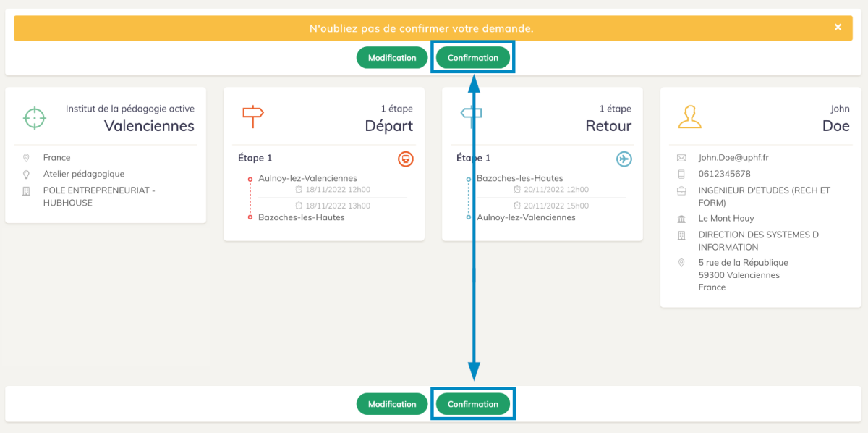Viewport: 868px width, 433px height.
Task: Close the yellow confirmation reminder banner
Action: click(x=838, y=28)
